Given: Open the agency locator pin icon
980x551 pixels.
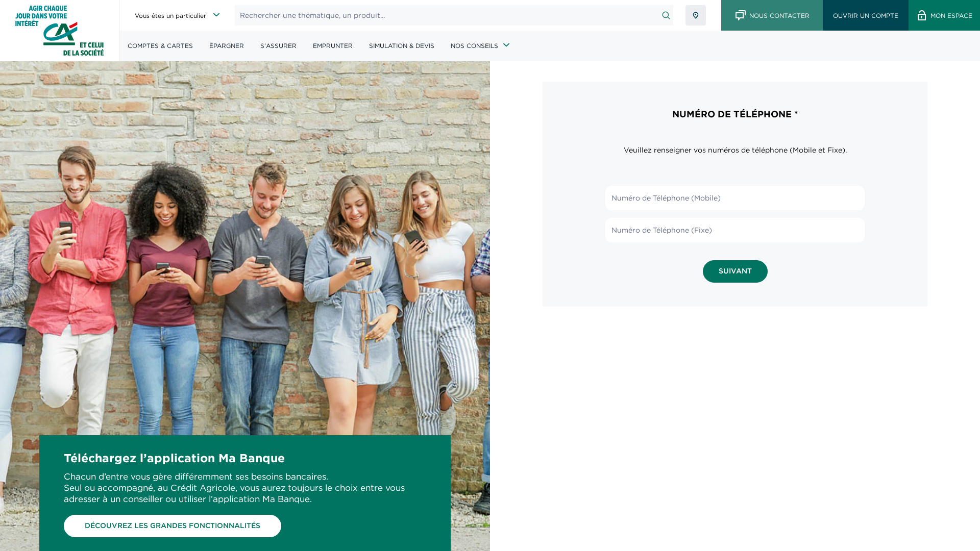Looking at the screenshot, I should pyautogui.click(x=696, y=15).
